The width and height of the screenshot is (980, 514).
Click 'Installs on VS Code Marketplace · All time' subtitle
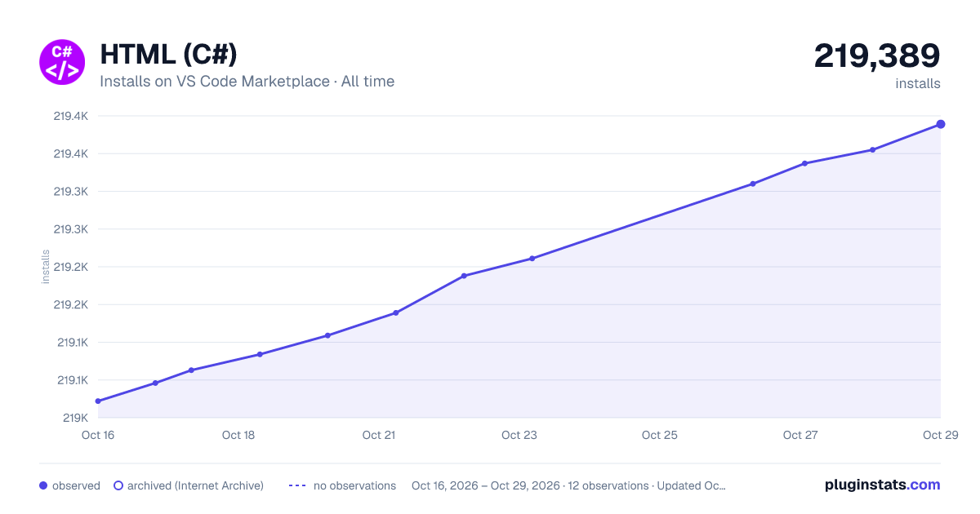247,82
